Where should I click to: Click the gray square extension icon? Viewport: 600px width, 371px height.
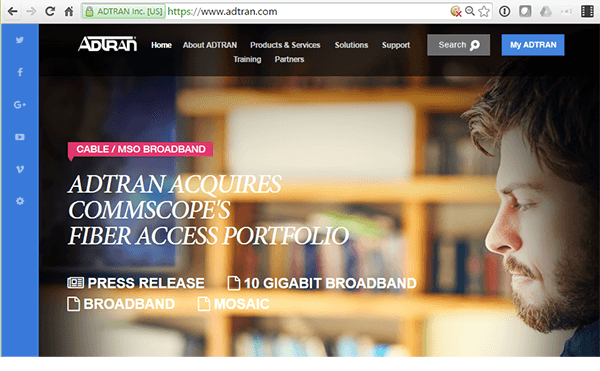coord(525,11)
